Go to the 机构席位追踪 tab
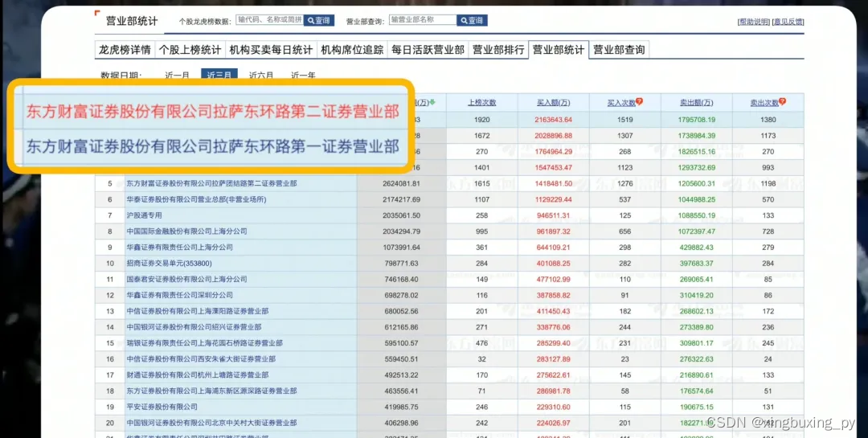The image size is (868, 438). point(352,50)
